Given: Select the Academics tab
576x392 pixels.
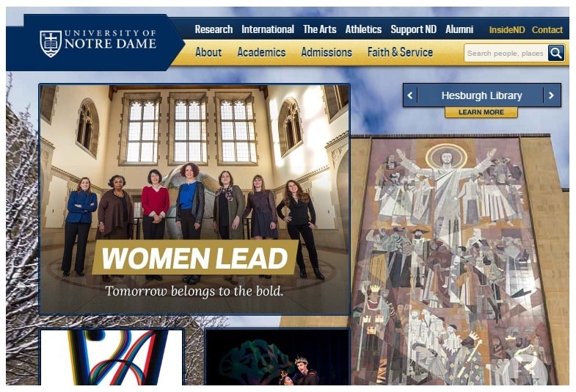Looking at the screenshot, I should pyautogui.click(x=261, y=53).
